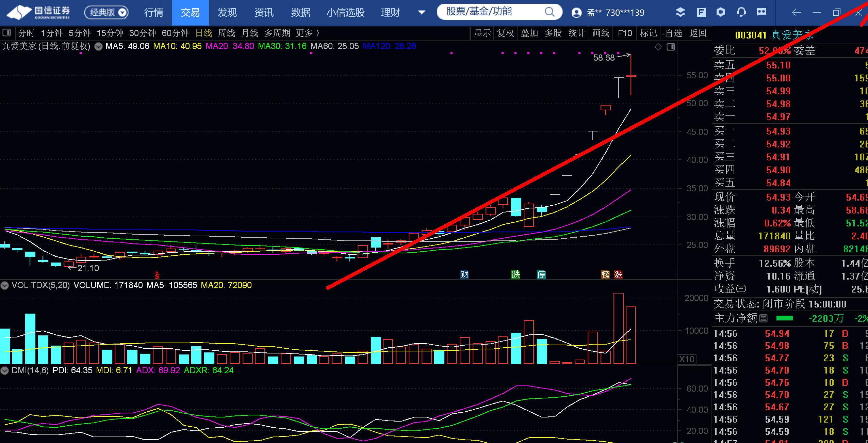
Task: Toggle right info panel icon above chart
Action: point(671,47)
